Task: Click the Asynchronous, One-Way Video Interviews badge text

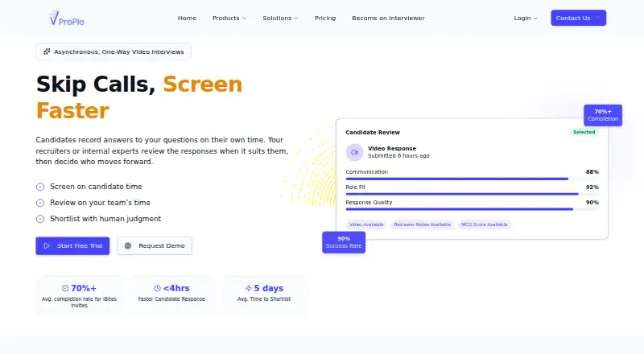Action: [x=119, y=51]
